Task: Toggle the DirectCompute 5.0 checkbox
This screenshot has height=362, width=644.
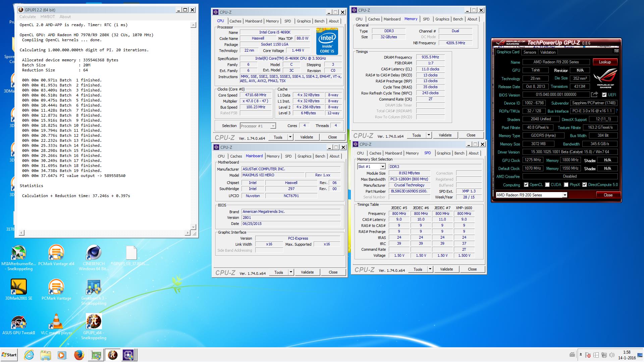Action: pyautogui.click(x=585, y=185)
